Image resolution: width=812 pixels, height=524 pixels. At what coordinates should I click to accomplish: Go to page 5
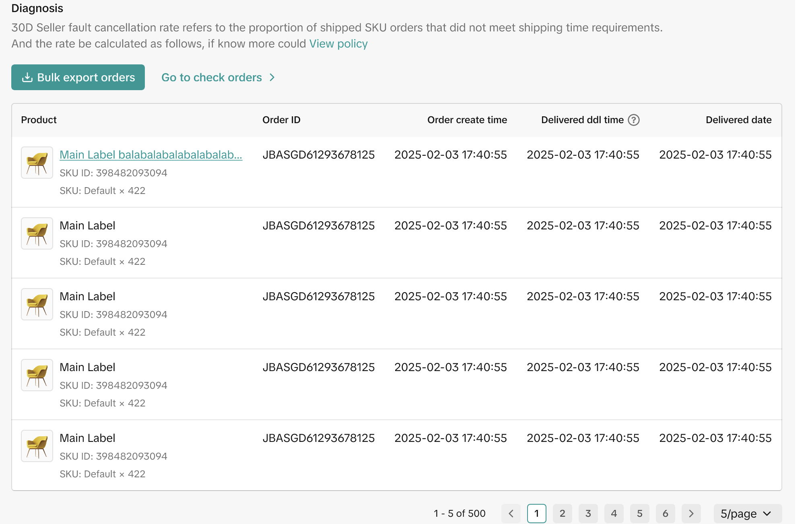tap(639, 514)
